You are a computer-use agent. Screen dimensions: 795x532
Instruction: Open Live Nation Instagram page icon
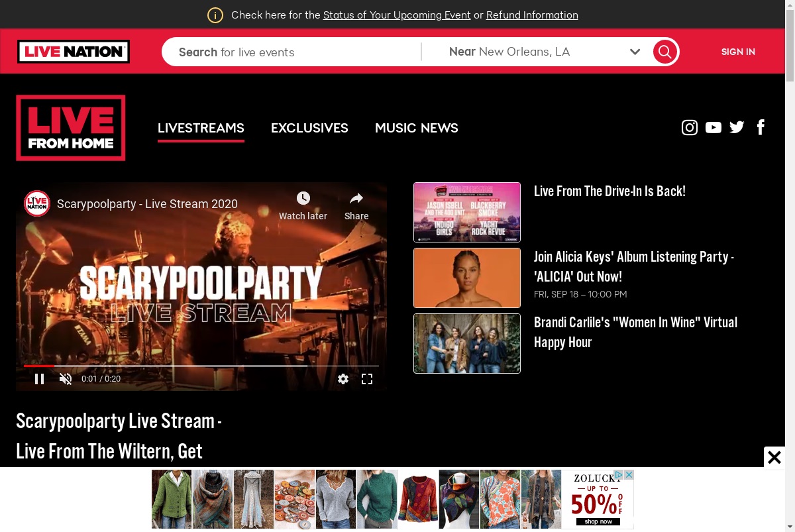[x=690, y=128]
